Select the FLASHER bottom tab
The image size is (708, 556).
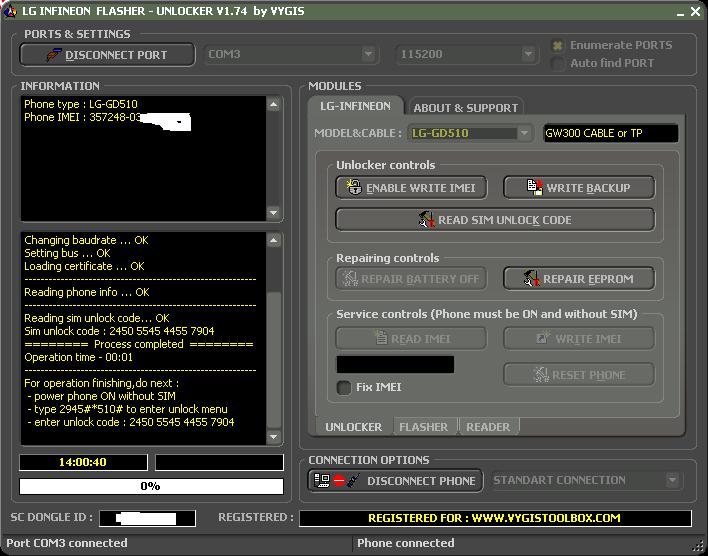(424, 427)
